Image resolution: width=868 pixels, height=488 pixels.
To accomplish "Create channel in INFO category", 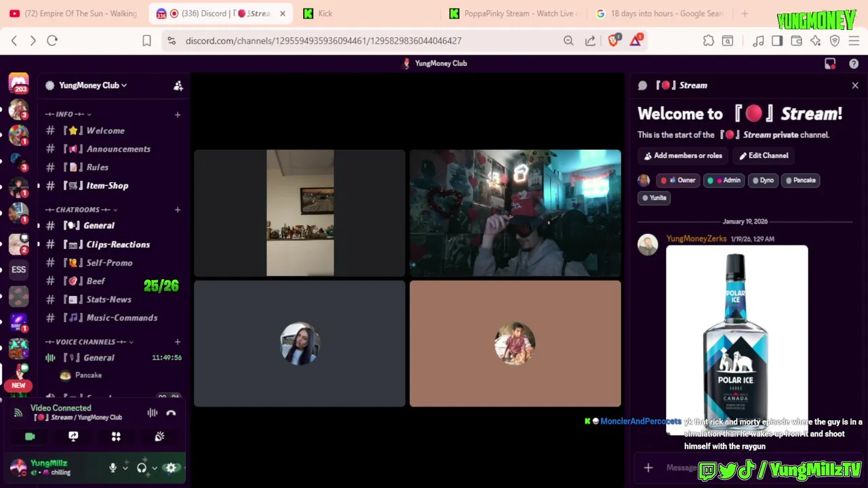I will pos(178,115).
